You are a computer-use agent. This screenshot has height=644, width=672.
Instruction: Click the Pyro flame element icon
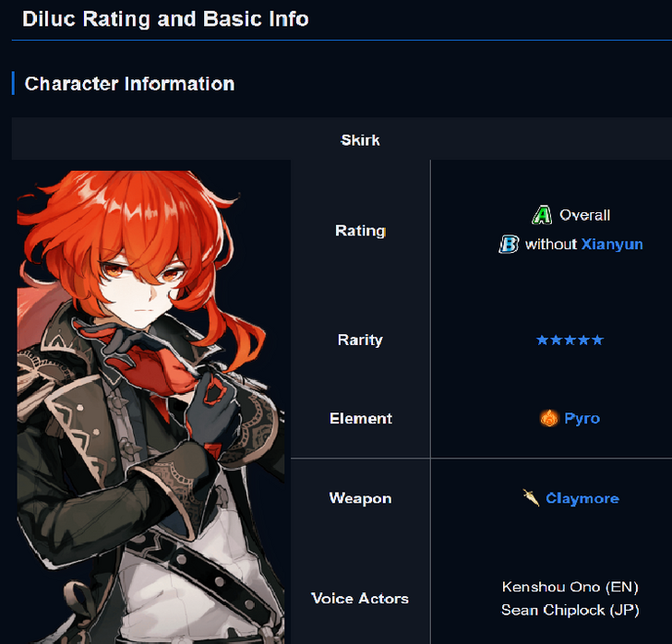(549, 418)
